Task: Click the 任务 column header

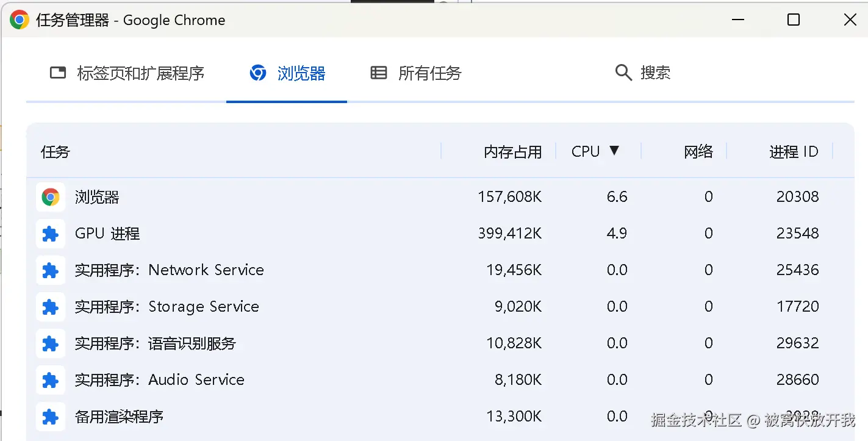Action: (x=56, y=152)
